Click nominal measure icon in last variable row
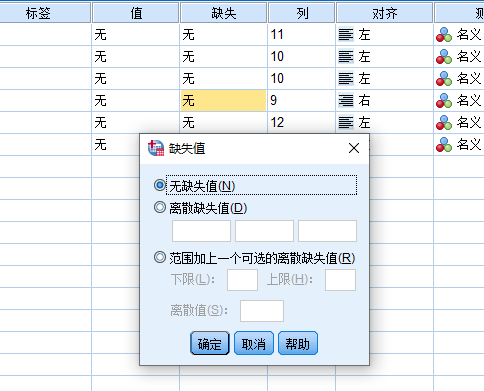 [x=444, y=144]
